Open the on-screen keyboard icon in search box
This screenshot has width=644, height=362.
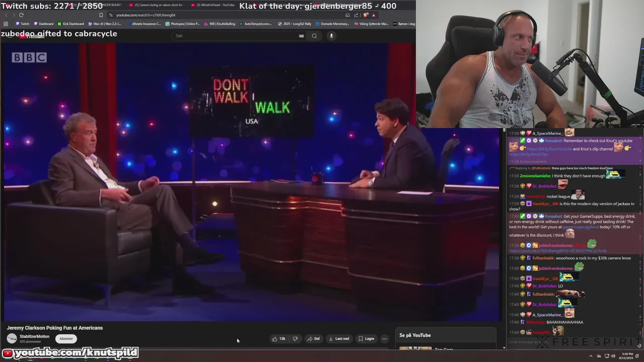pyautogui.click(x=301, y=36)
